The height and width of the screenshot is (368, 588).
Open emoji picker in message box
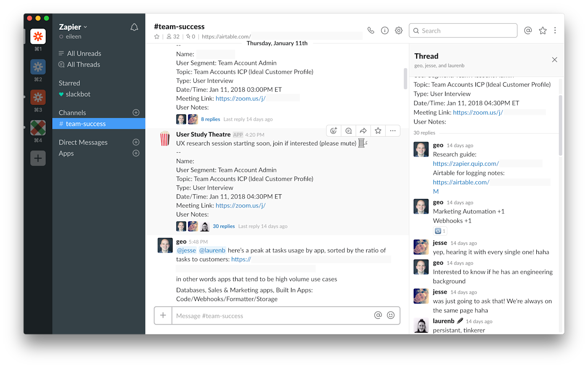pyautogui.click(x=391, y=315)
